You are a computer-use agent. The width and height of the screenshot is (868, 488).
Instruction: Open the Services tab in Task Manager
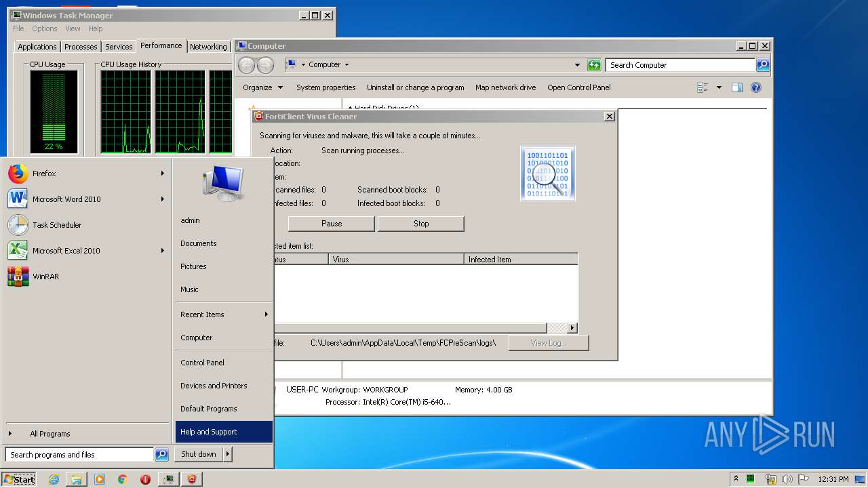[x=119, y=47]
